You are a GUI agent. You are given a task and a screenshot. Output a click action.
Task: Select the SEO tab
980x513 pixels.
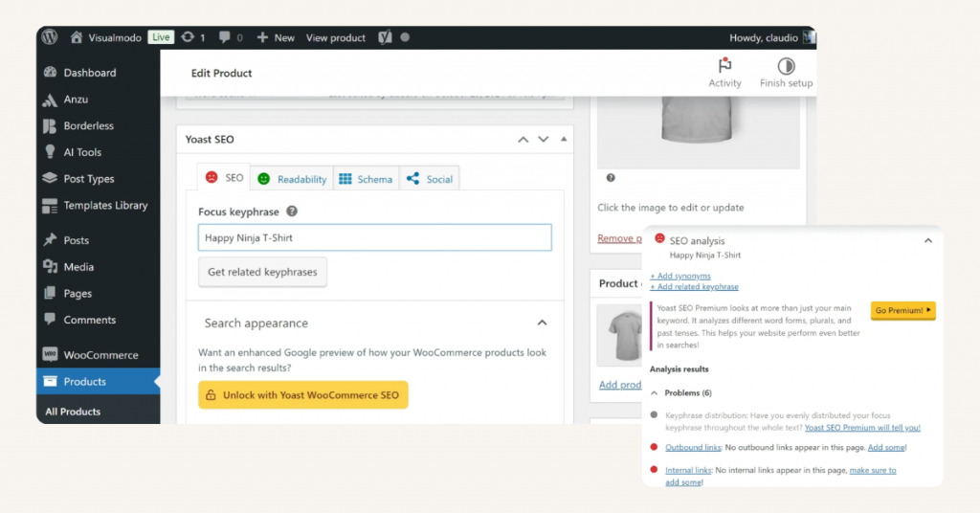click(x=224, y=177)
